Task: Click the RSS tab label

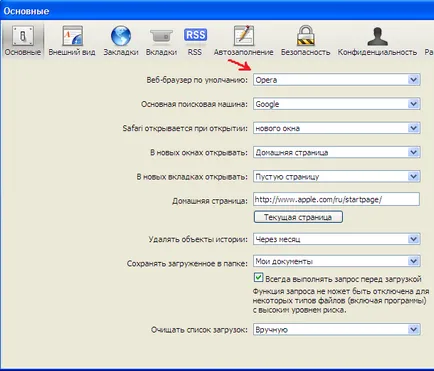Action: (195, 52)
